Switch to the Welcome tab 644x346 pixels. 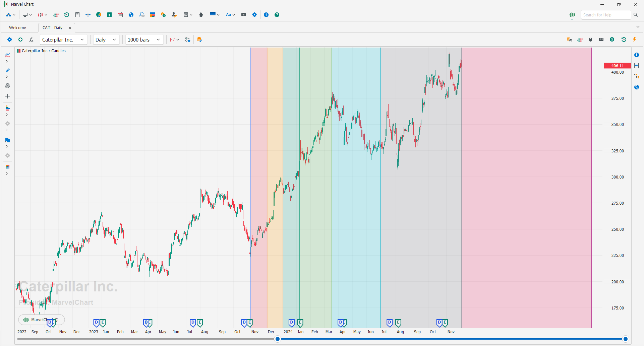(17, 28)
